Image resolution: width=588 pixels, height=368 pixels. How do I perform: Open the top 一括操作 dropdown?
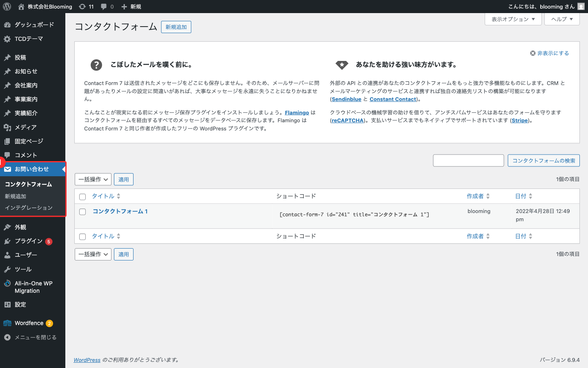pyautogui.click(x=93, y=180)
